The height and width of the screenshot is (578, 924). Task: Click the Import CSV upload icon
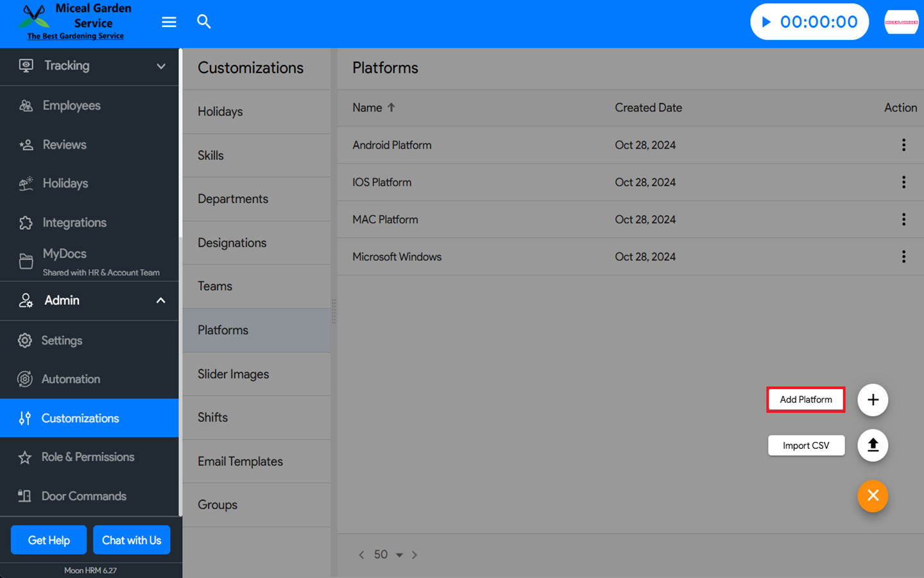pos(872,445)
